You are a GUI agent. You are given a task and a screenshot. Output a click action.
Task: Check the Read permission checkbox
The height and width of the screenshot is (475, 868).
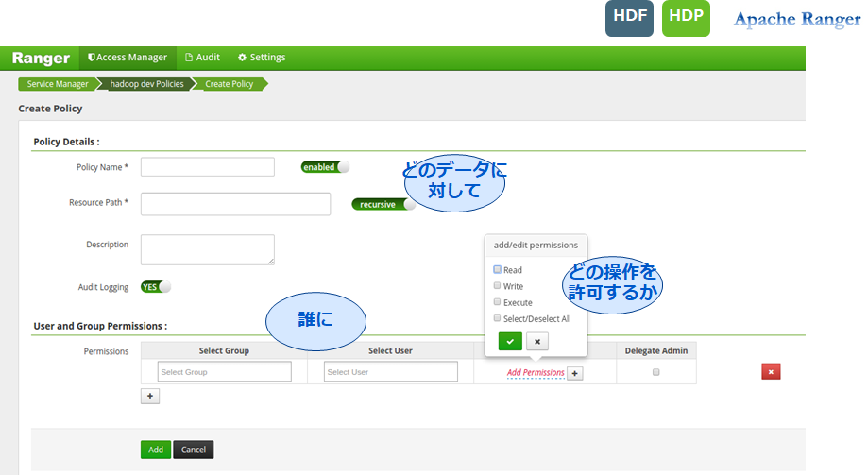pos(497,270)
